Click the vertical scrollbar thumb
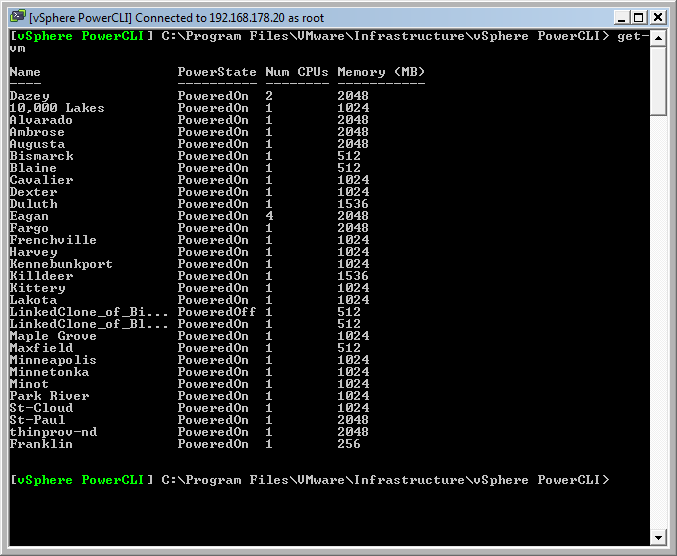Viewport: 677px width, 556px height. tap(658, 81)
